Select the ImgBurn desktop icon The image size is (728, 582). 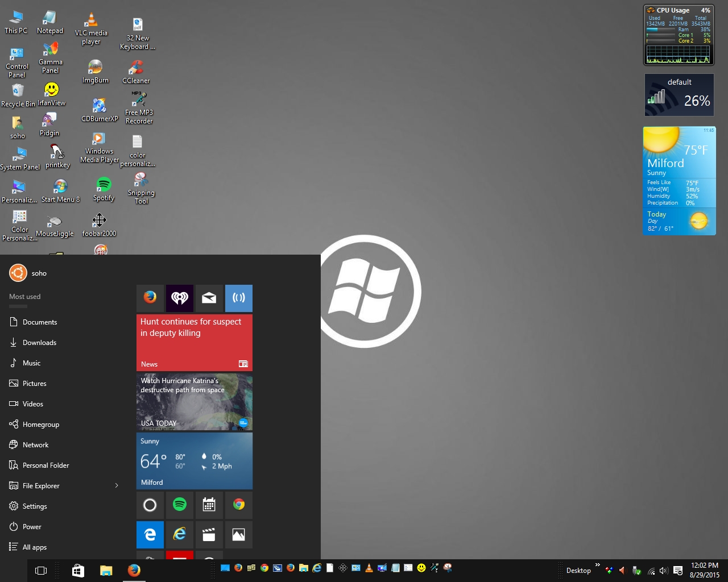pos(96,72)
